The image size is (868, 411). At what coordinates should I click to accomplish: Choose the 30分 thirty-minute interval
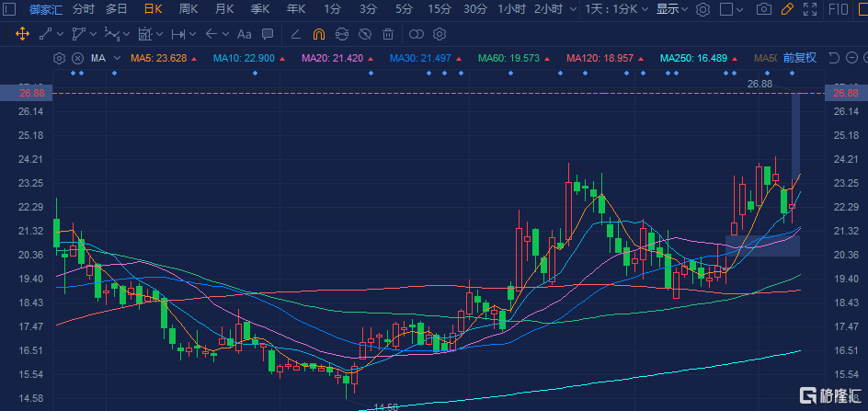[x=475, y=9]
